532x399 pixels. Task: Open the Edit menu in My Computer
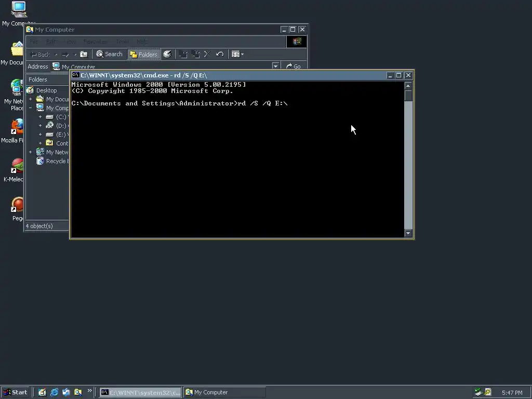click(x=51, y=42)
